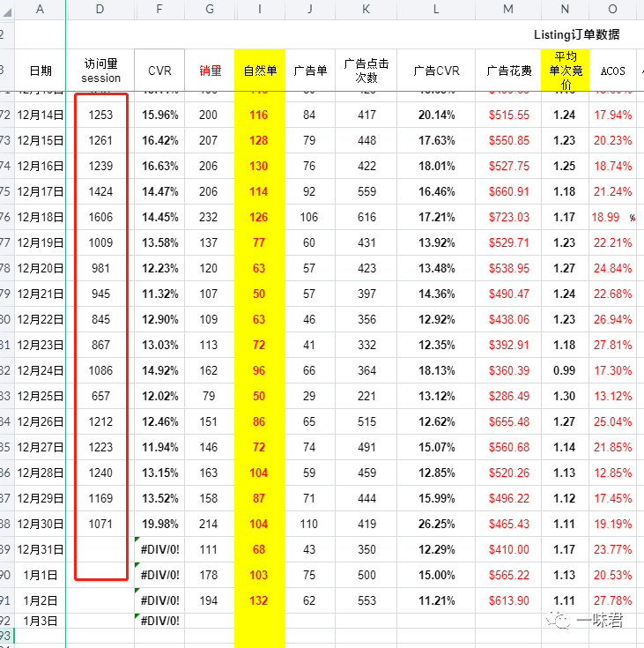Screen dimensions: 644x648
Task: Click the CVR cell showing 19.98%
Action: click(x=159, y=524)
